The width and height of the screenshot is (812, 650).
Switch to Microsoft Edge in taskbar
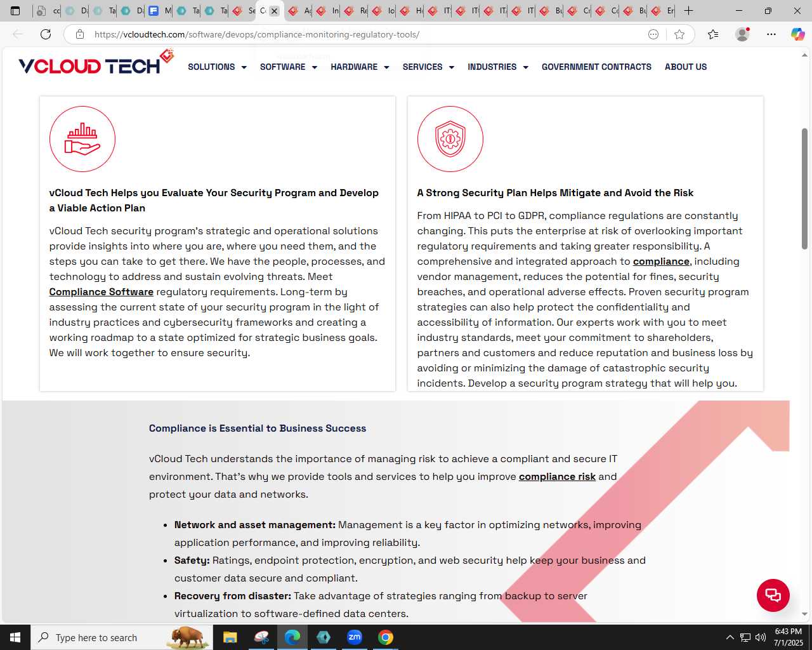pyautogui.click(x=292, y=637)
